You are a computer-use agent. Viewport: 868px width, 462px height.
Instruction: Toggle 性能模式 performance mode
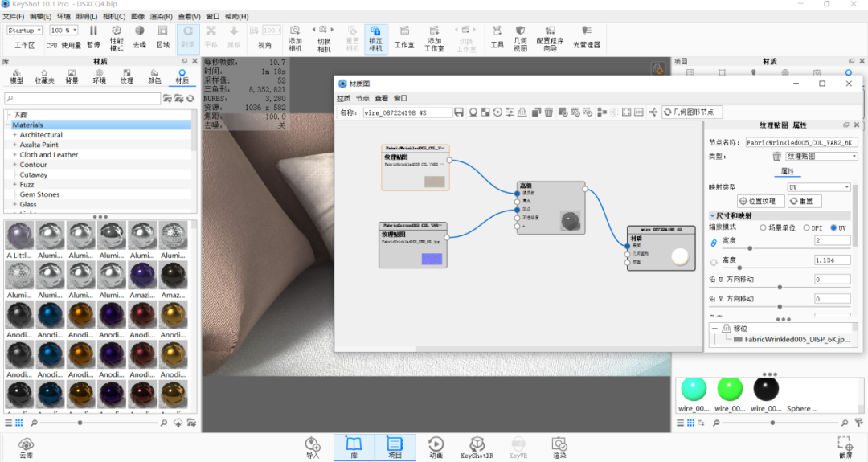(117, 37)
